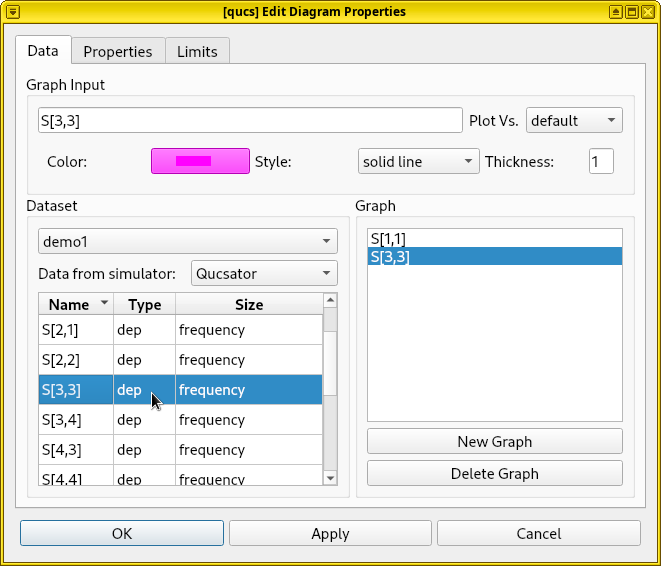Click the scroll up arrow in dataset table

(x=331, y=300)
